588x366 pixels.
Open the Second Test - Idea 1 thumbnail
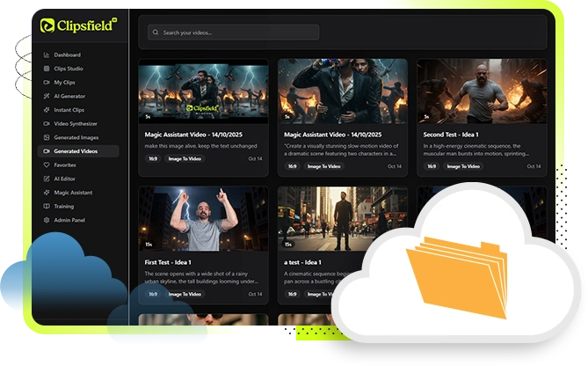point(481,91)
